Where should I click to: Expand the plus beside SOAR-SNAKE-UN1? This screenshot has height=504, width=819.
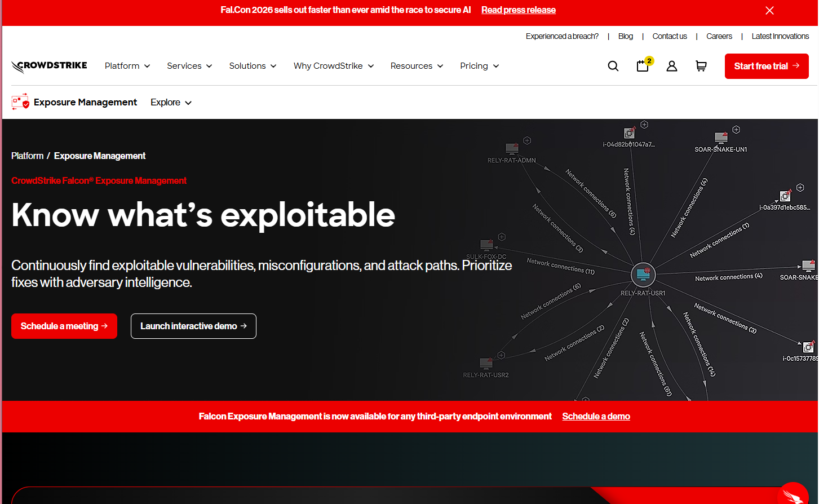[736, 130]
